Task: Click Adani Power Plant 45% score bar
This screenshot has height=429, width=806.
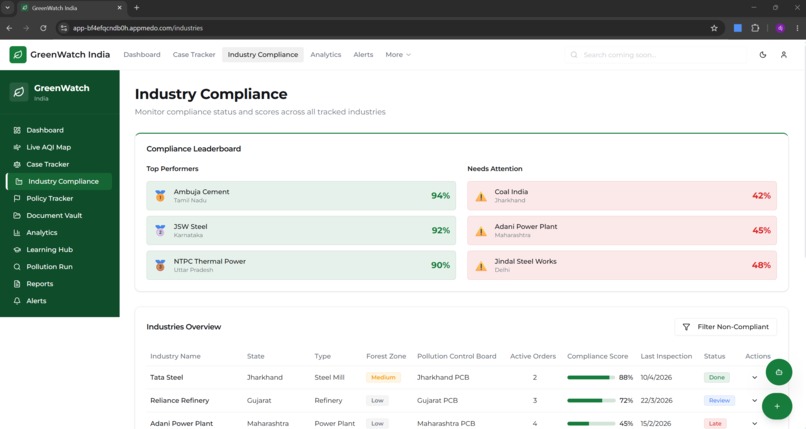Action: pyautogui.click(x=591, y=424)
